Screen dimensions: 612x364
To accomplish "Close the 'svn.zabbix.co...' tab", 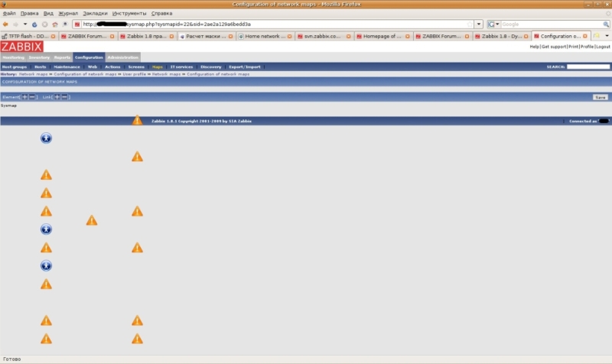I will tap(349, 36).
